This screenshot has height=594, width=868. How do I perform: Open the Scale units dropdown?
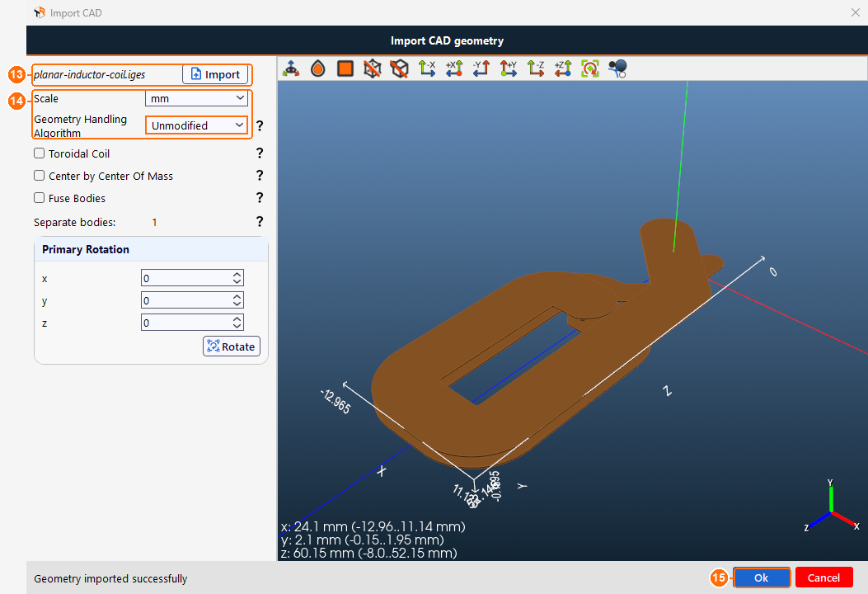click(x=196, y=98)
